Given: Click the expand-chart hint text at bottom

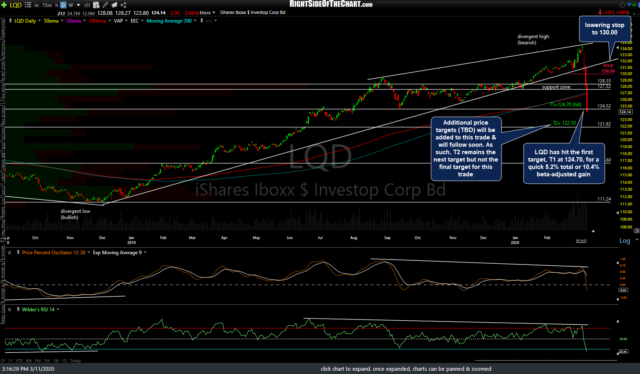Looking at the screenshot, I should [x=406, y=369].
